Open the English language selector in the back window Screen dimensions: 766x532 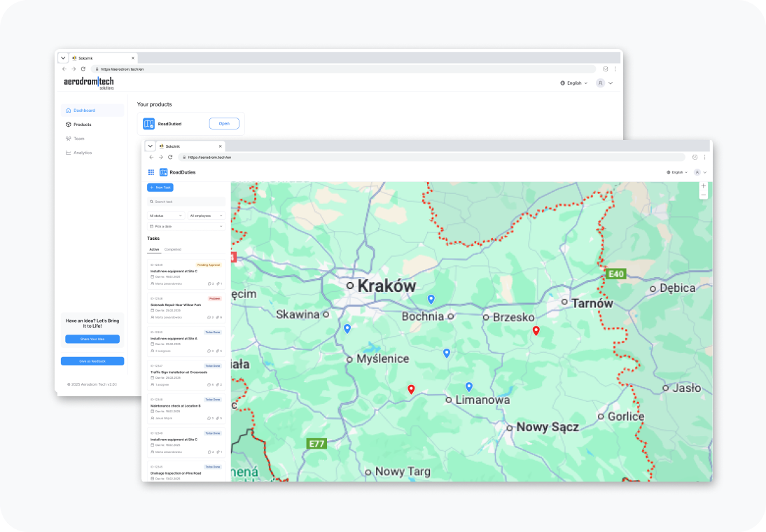coord(574,83)
